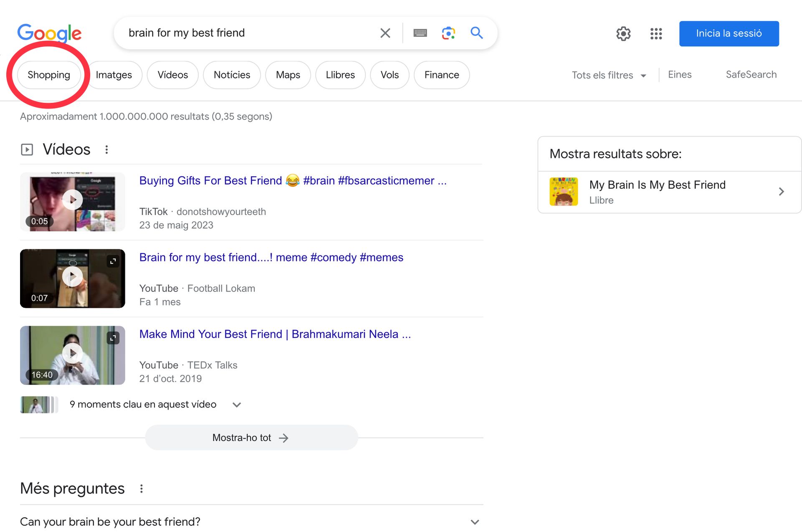Expand 9 moments clau en aquest vídeo

pyautogui.click(x=236, y=405)
